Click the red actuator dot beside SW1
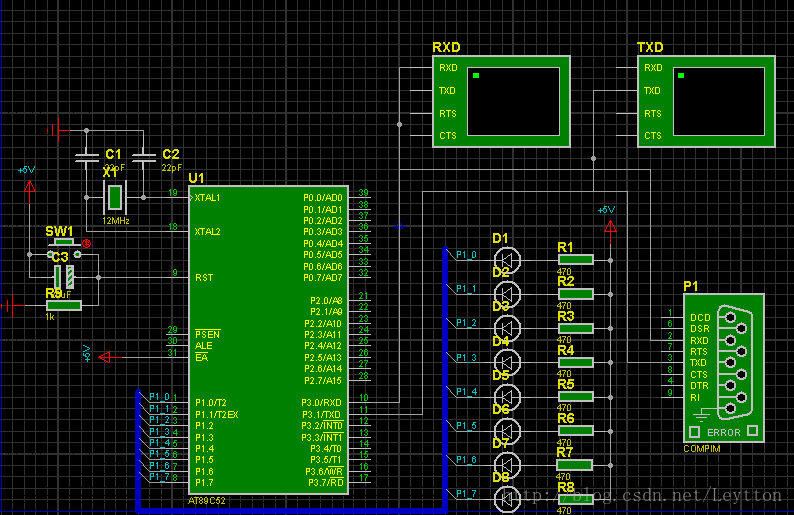 87,244
